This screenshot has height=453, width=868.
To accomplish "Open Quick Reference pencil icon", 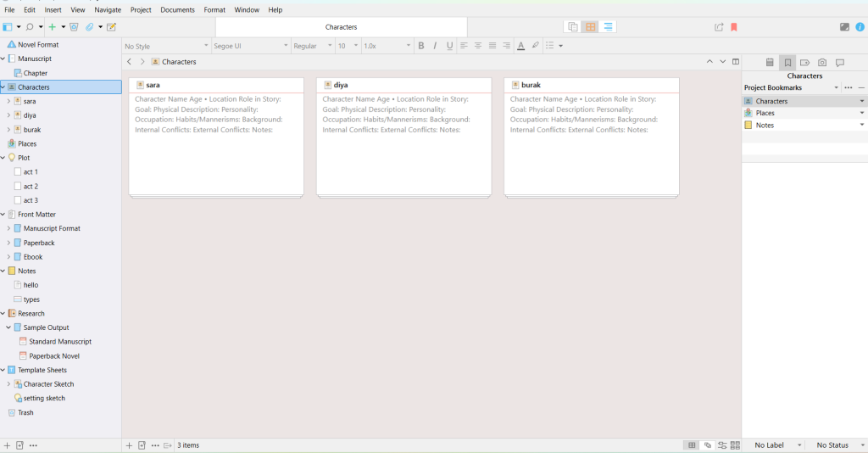I will [x=111, y=27].
